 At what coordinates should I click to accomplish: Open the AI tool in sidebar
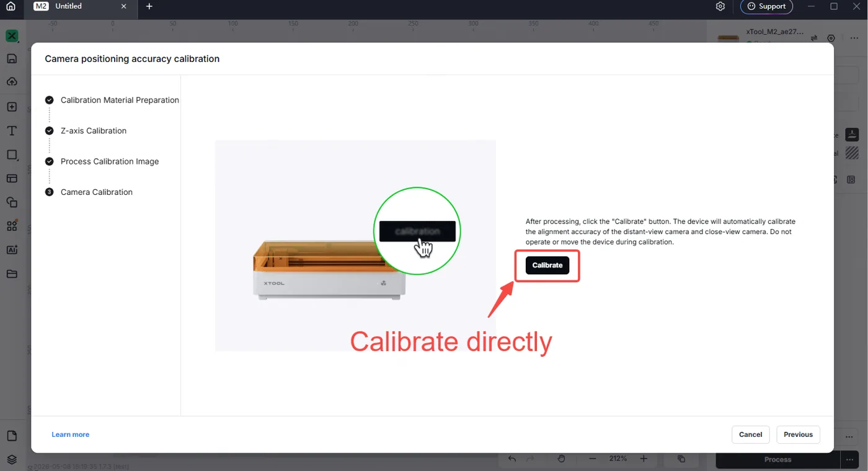coord(12,249)
